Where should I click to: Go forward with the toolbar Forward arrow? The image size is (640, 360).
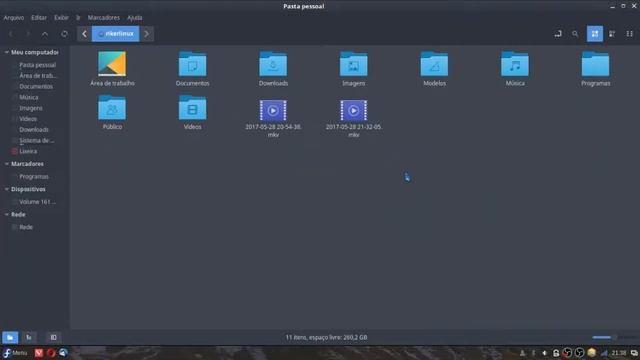[28, 34]
